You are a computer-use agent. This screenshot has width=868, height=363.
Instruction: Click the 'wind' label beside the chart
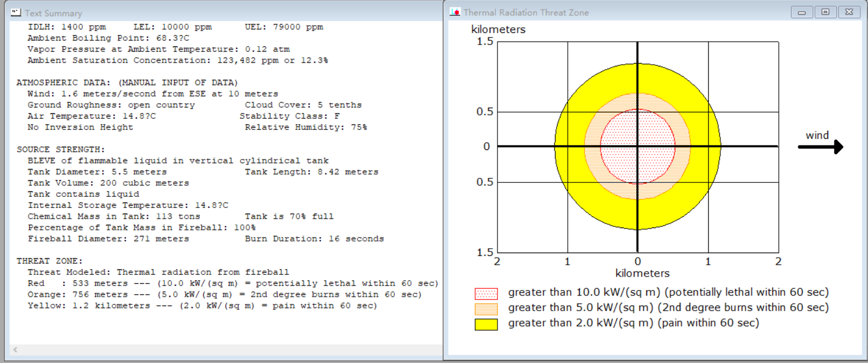click(x=817, y=135)
